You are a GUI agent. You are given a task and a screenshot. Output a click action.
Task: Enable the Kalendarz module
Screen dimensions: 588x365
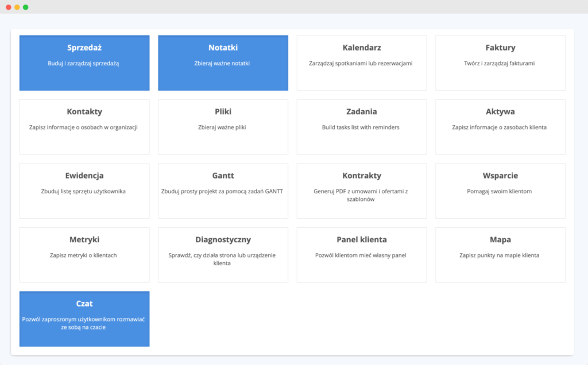361,63
